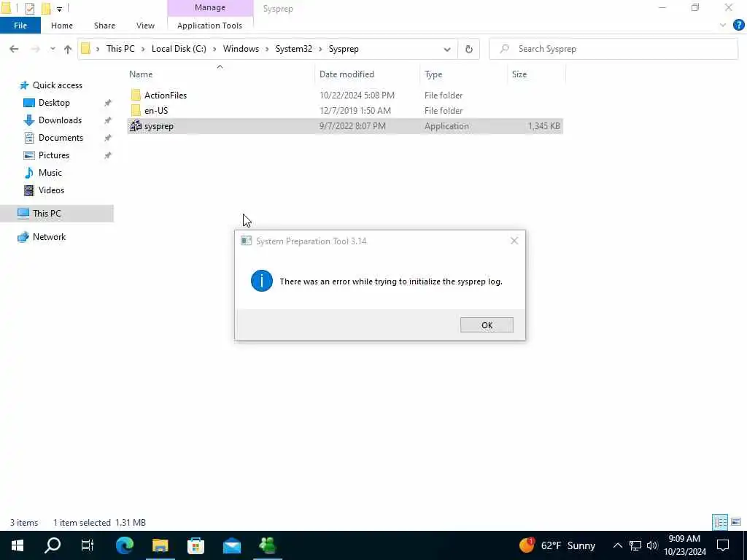Viewport: 747px width, 560px height.
Task: Open Task View on the taskbar
Action: [88, 545]
